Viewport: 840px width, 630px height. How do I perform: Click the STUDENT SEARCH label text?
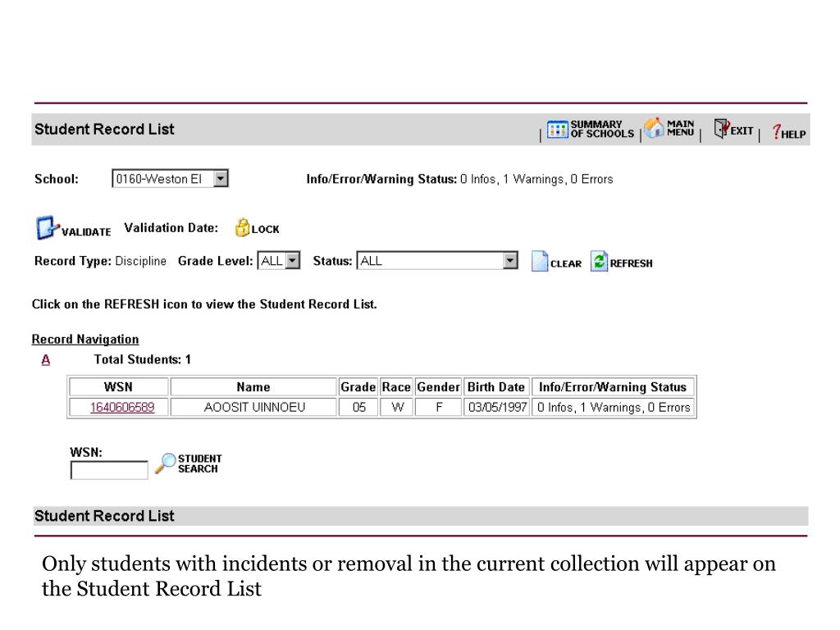pos(200,464)
